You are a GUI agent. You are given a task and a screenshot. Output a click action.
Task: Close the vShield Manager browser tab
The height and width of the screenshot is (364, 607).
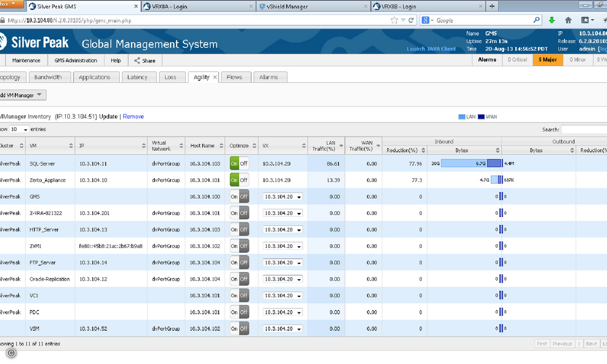point(365,7)
